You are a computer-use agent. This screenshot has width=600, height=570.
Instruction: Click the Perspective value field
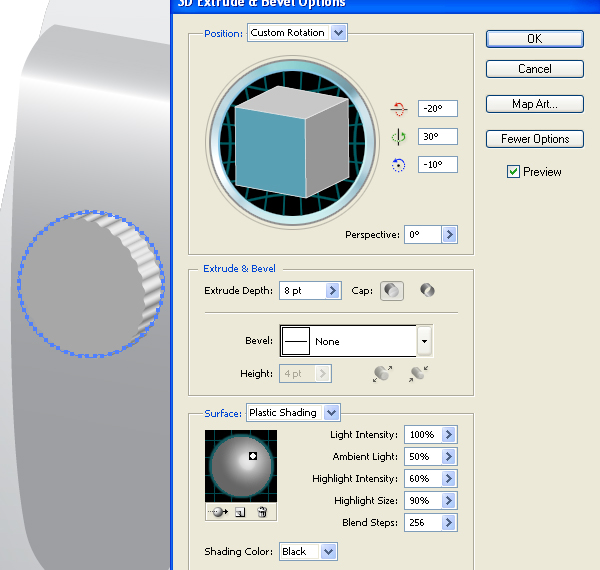[423, 235]
